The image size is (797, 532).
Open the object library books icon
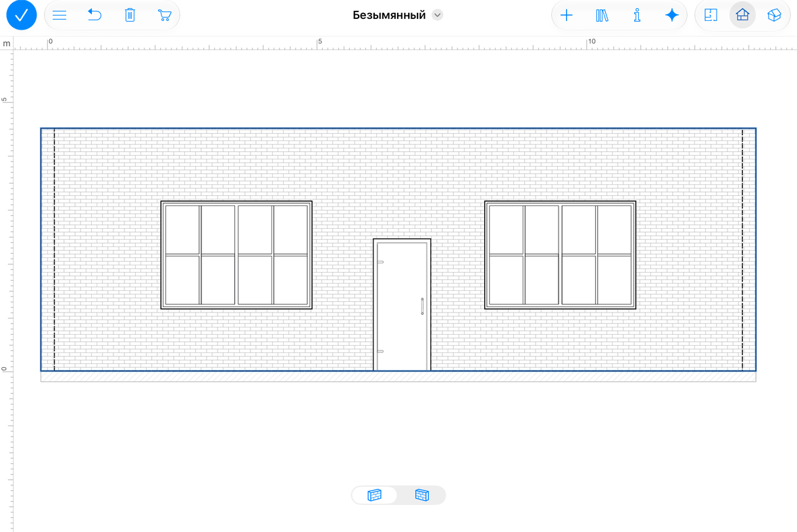(x=602, y=16)
